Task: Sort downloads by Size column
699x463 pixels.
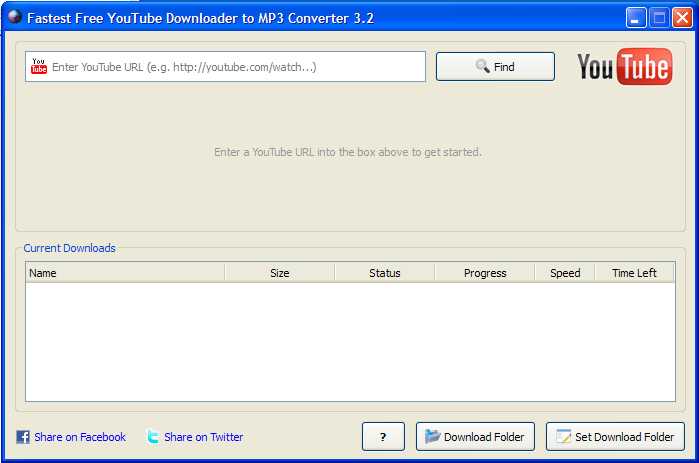Action: (280, 273)
